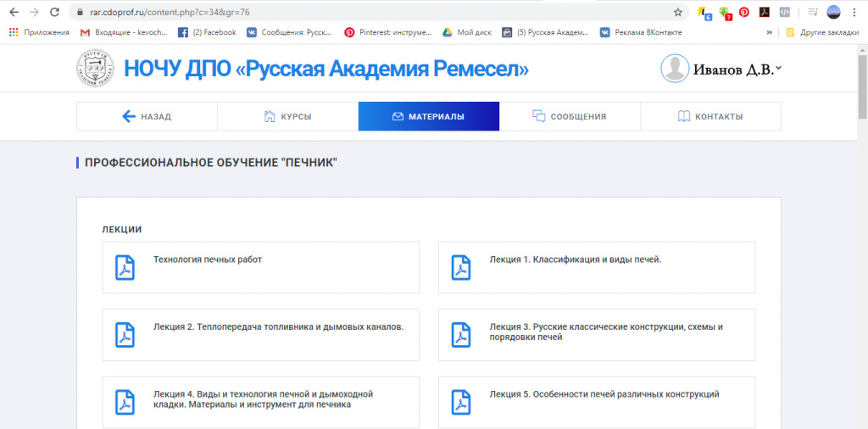
Task: Open the (5) Русская Академ... bookmark
Action: 545,33
